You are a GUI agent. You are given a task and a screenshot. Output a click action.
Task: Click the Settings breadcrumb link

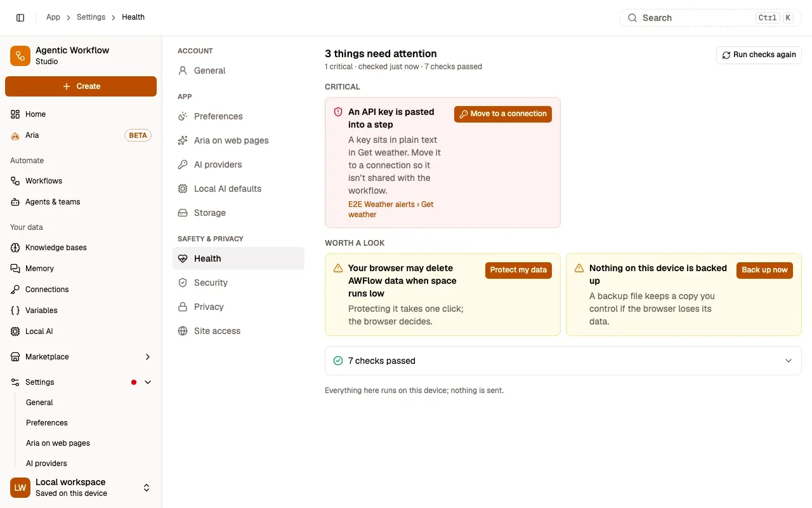91,17
